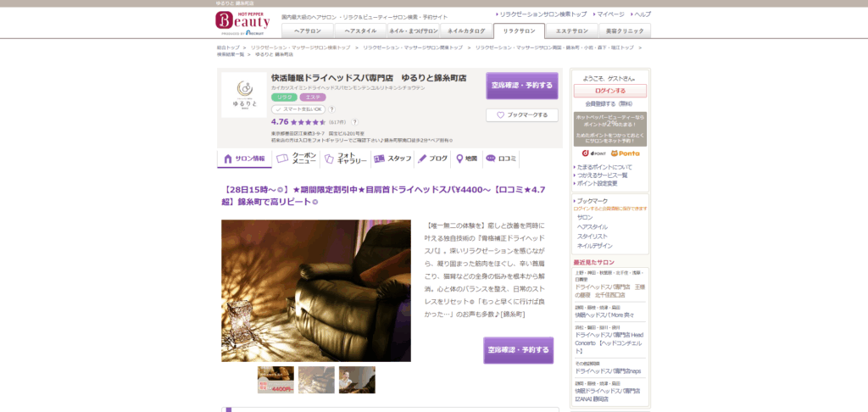Open マイページ link
The width and height of the screenshot is (868, 412).
(609, 14)
